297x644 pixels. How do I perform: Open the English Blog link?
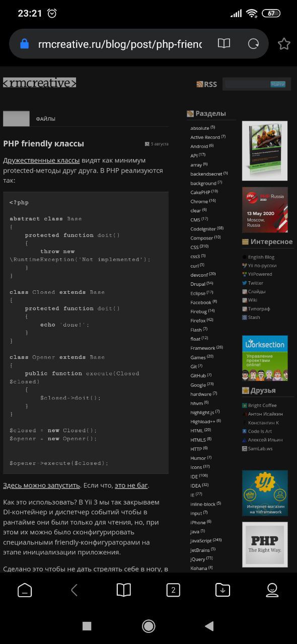coord(261,257)
